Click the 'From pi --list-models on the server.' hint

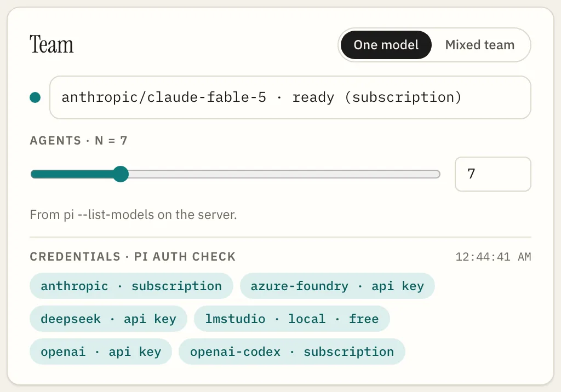(x=134, y=215)
